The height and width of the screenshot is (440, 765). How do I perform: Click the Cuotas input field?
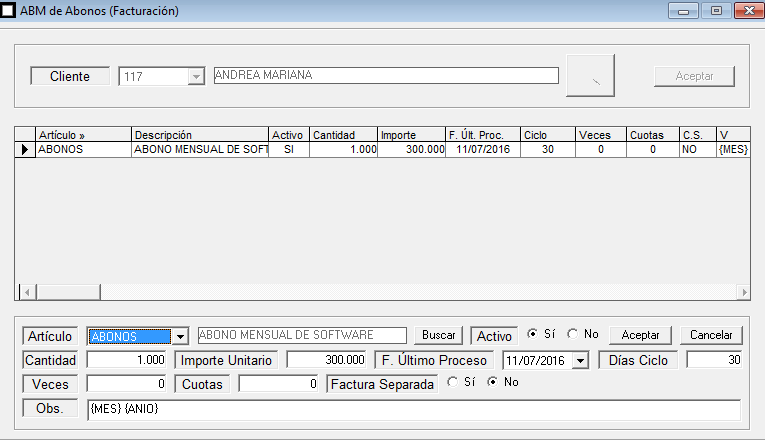click(278, 384)
